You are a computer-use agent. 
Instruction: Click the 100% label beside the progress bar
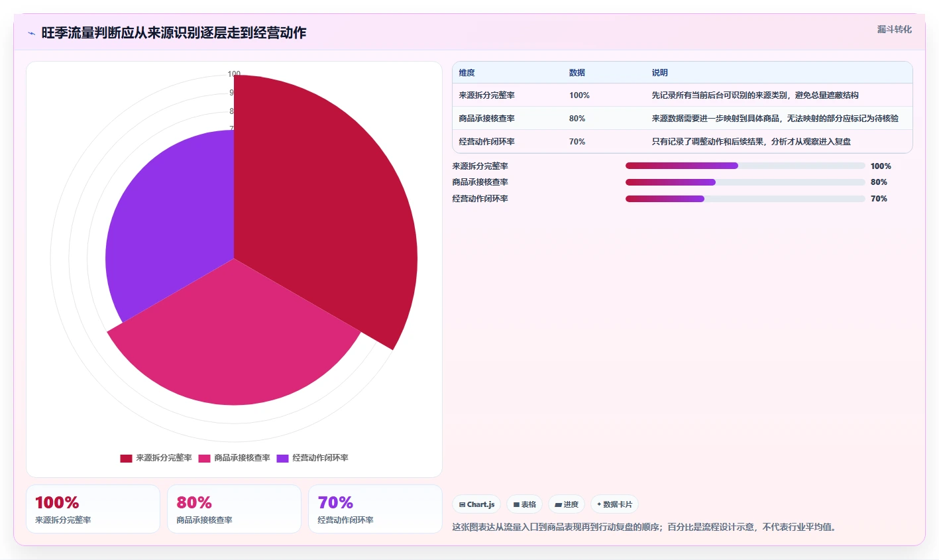881,166
